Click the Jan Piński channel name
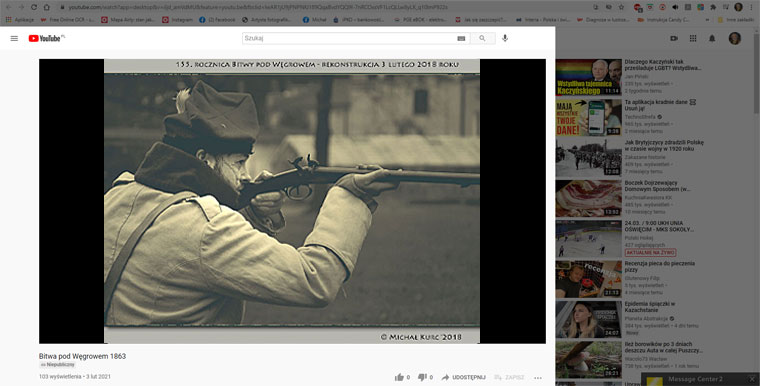The image size is (760, 386). (x=636, y=77)
